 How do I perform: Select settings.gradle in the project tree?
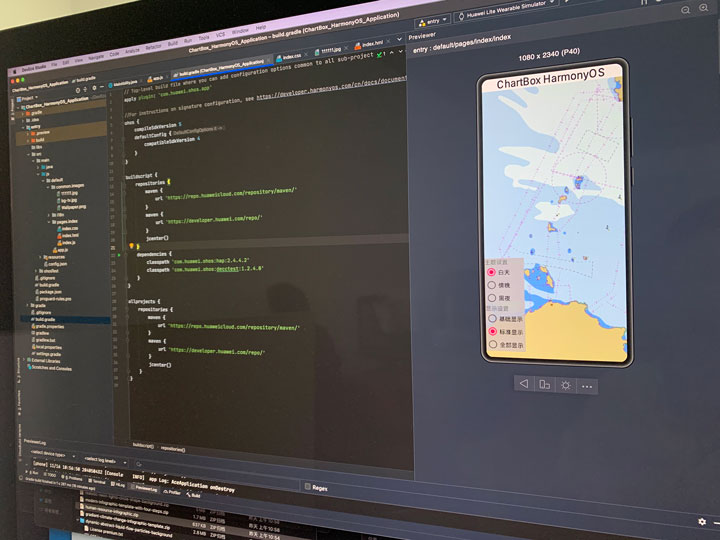(x=46, y=354)
